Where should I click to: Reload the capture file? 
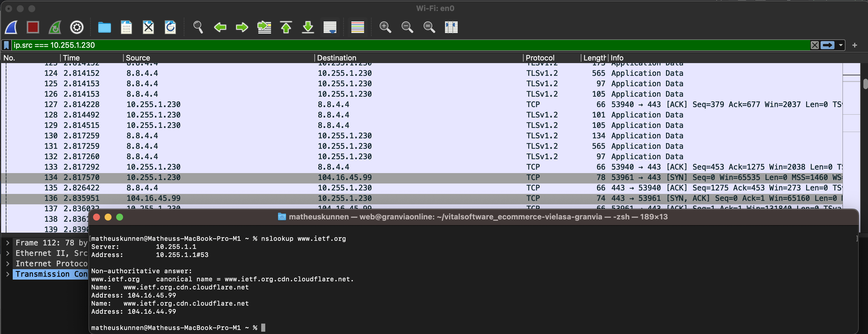(170, 27)
